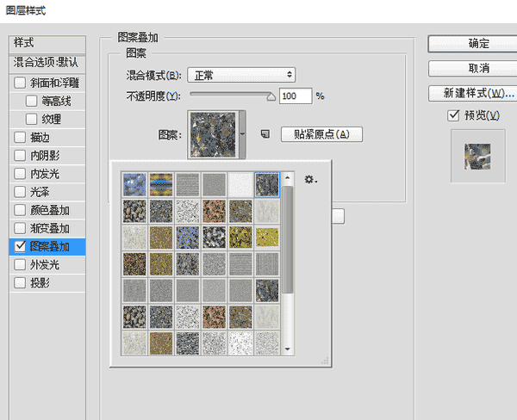Enable the 斜面和浮雕 checkbox
The width and height of the screenshot is (517, 420).
[x=21, y=83]
